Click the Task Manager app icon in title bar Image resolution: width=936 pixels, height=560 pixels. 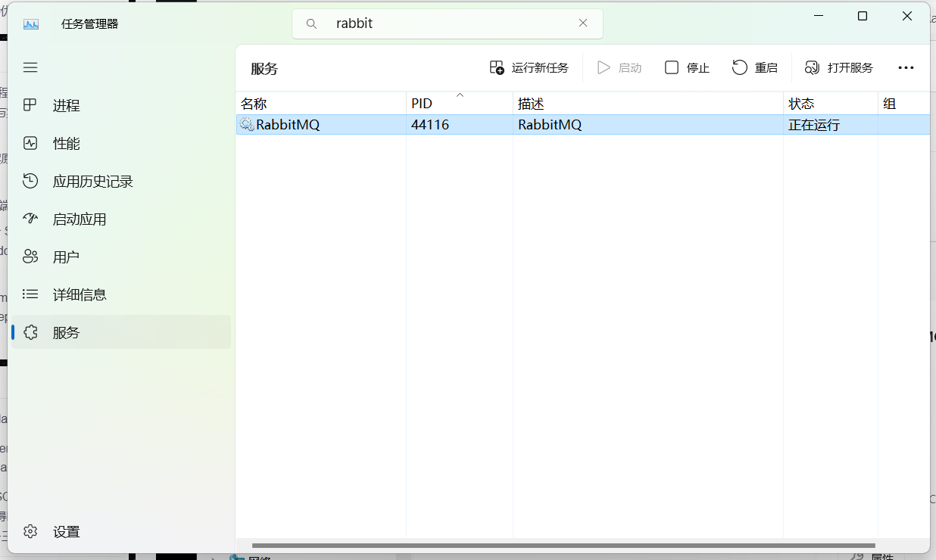(x=31, y=24)
